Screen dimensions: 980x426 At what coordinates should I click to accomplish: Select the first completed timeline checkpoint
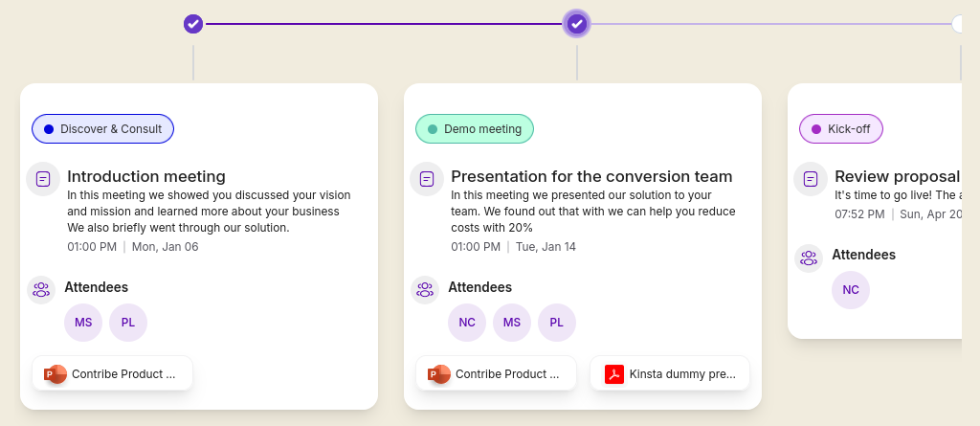193,23
